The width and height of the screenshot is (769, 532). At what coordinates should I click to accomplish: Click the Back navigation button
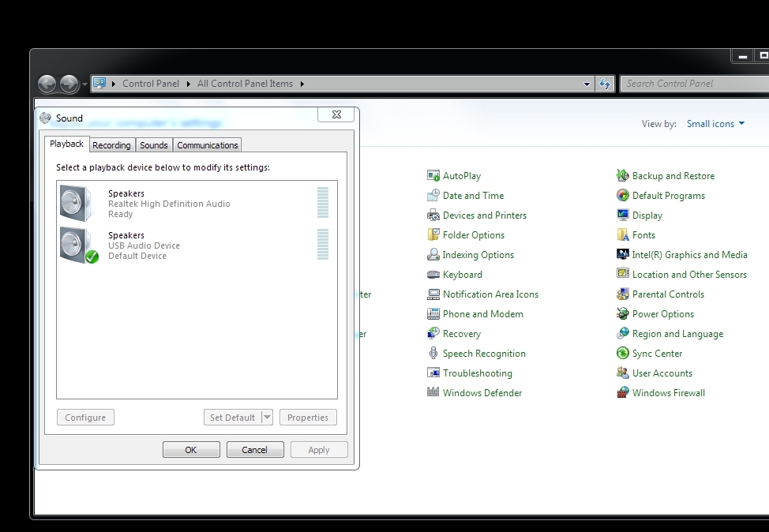click(47, 84)
